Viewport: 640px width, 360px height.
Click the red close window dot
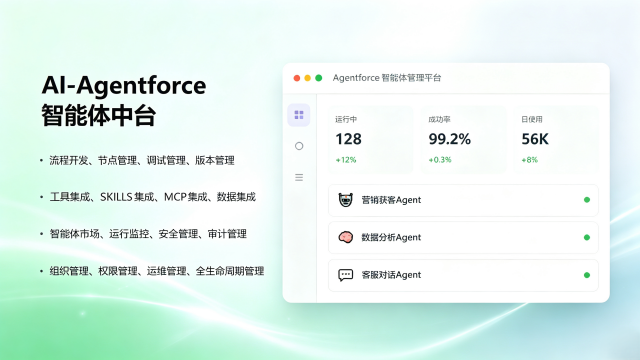click(x=297, y=78)
